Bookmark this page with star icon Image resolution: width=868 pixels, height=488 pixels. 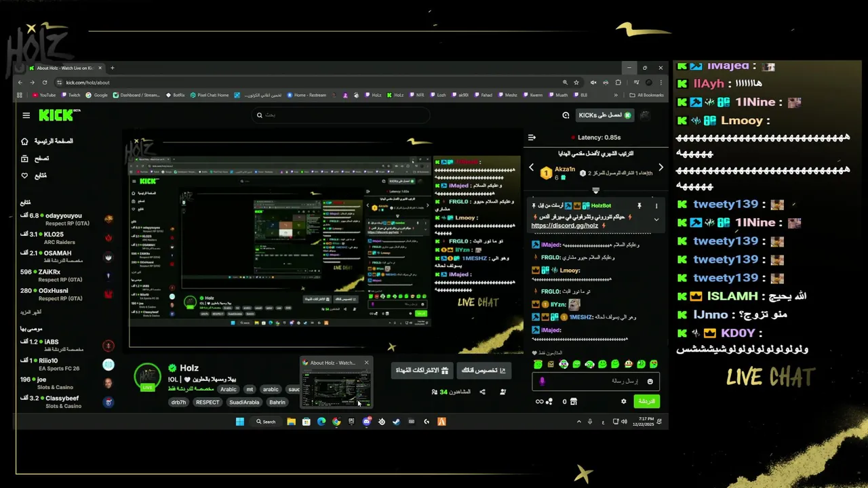click(576, 82)
